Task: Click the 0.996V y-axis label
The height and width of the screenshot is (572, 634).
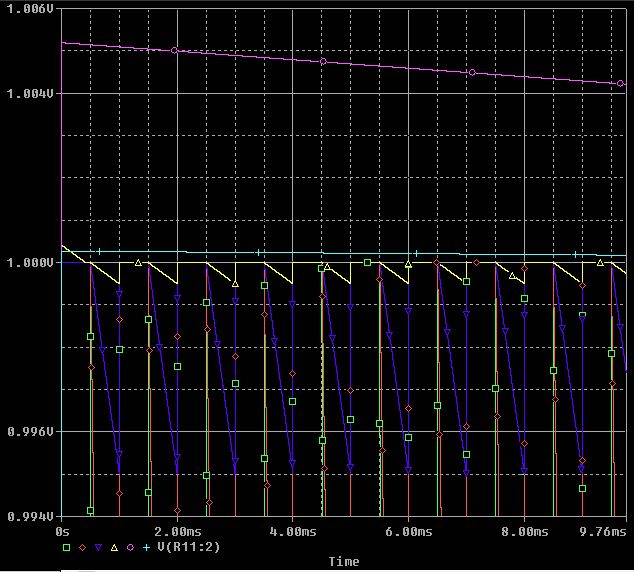Action: [x=30, y=432]
